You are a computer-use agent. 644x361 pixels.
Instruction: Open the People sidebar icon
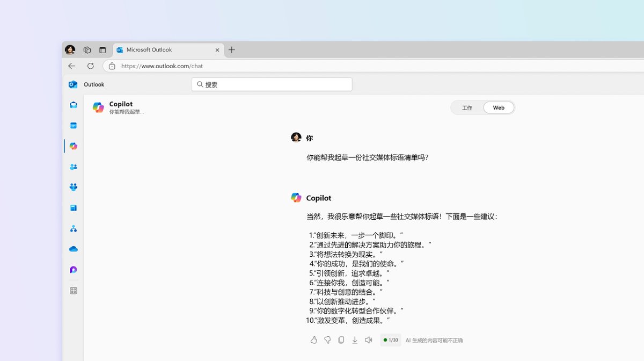pos(74,167)
